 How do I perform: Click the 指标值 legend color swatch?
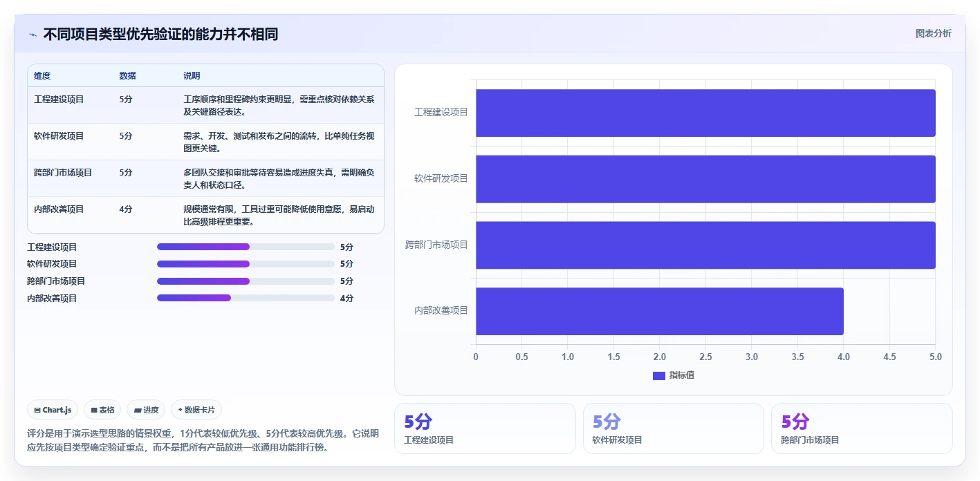pyautogui.click(x=659, y=375)
